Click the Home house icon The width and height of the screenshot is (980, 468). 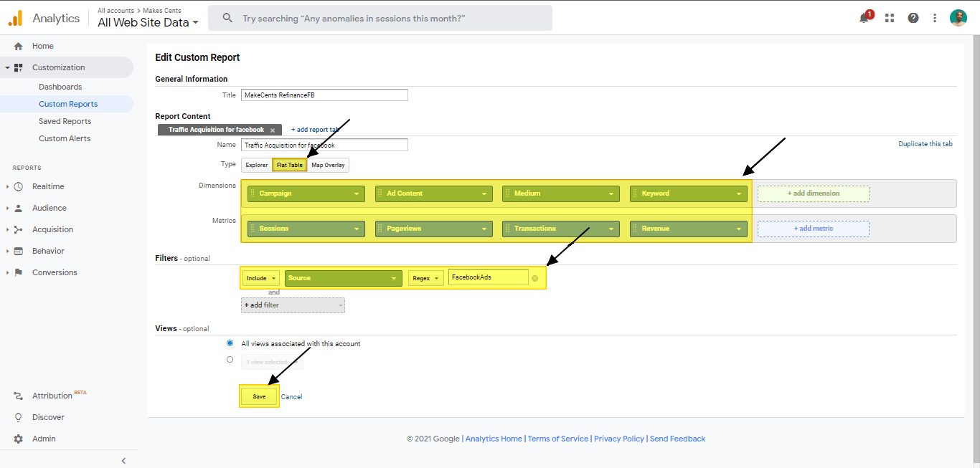coord(19,46)
